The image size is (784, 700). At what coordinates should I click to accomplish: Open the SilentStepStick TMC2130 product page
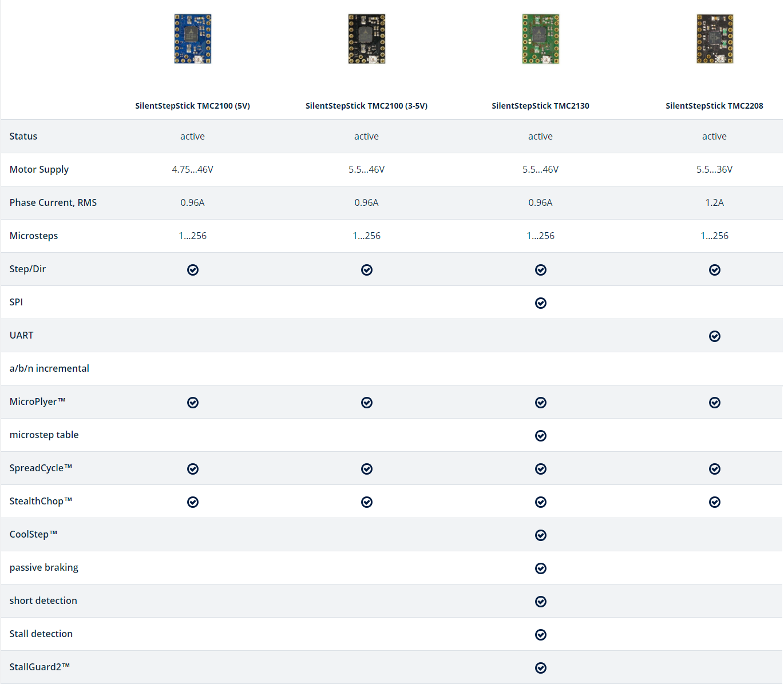pyautogui.click(x=540, y=105)
